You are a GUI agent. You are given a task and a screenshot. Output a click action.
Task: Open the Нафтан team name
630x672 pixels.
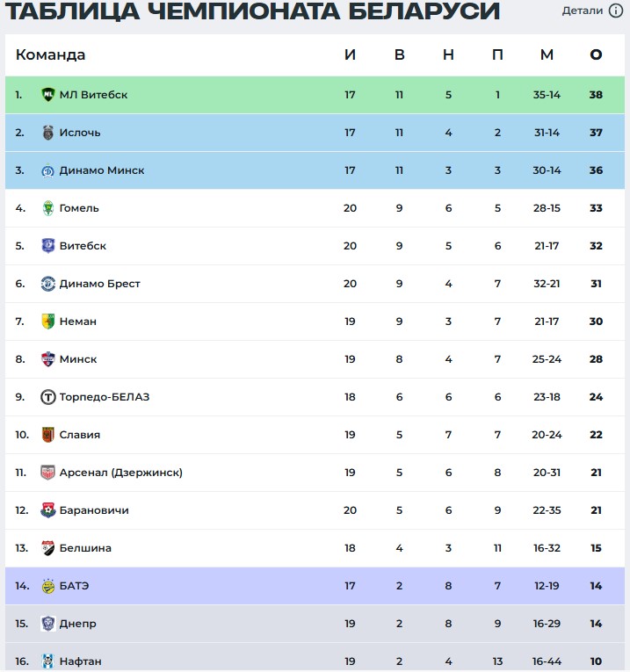click(x=80, y=661)
